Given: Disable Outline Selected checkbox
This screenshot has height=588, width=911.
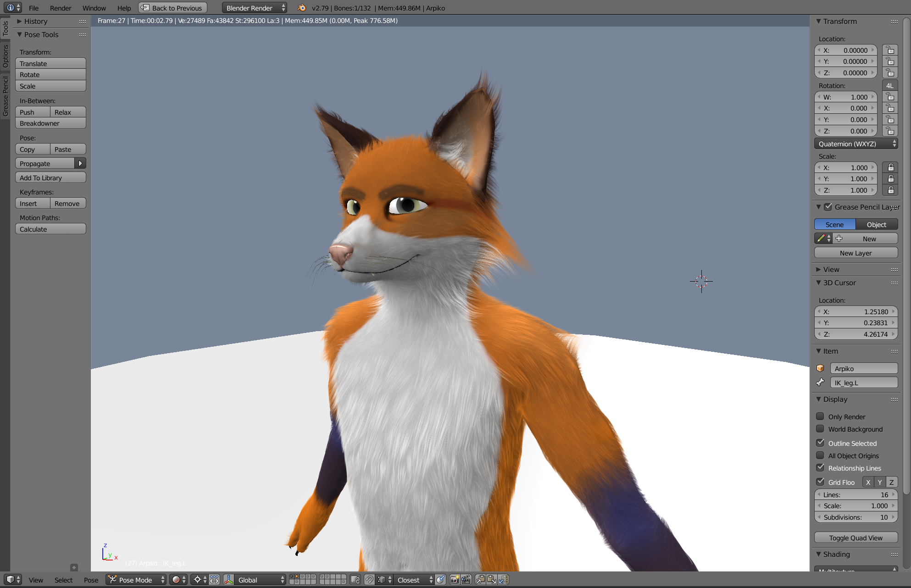Looking at the screenshot, I should point(820,443).
